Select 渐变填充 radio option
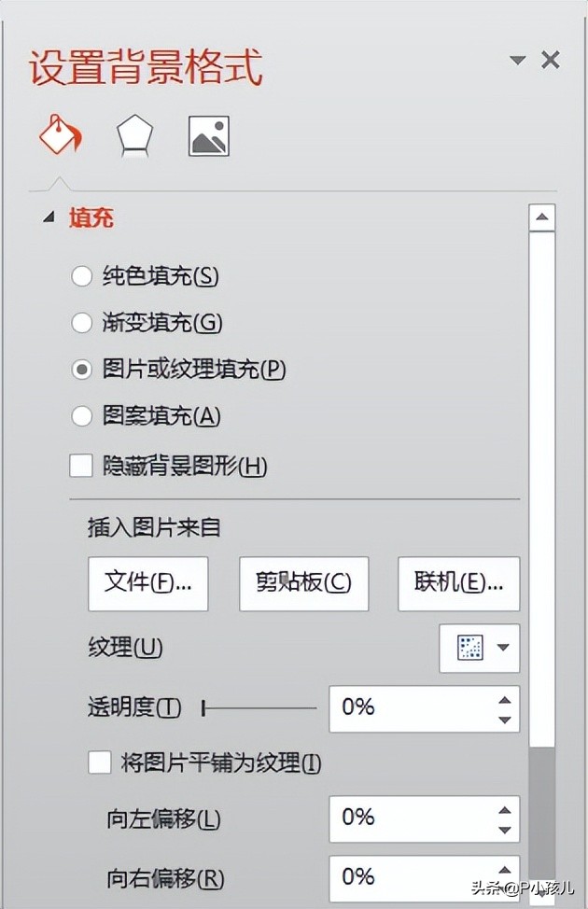 (x=82, y=323)
